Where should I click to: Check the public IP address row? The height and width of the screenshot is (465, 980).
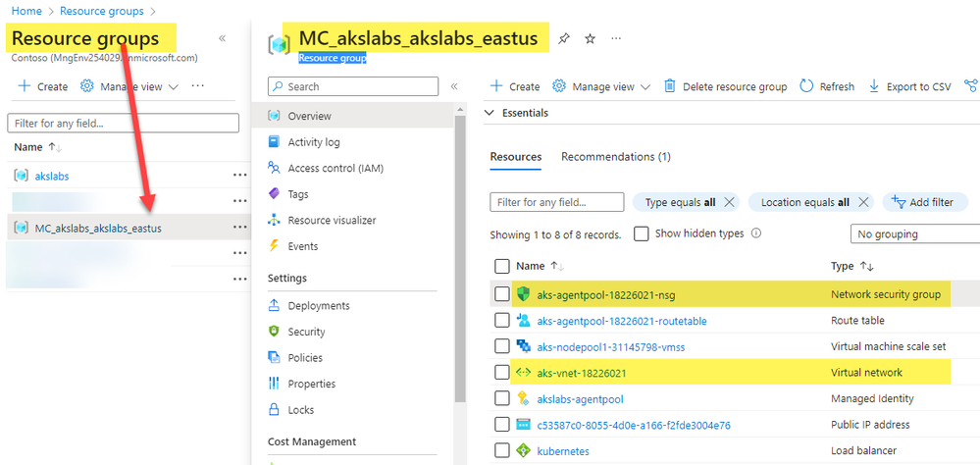(502, 425)
